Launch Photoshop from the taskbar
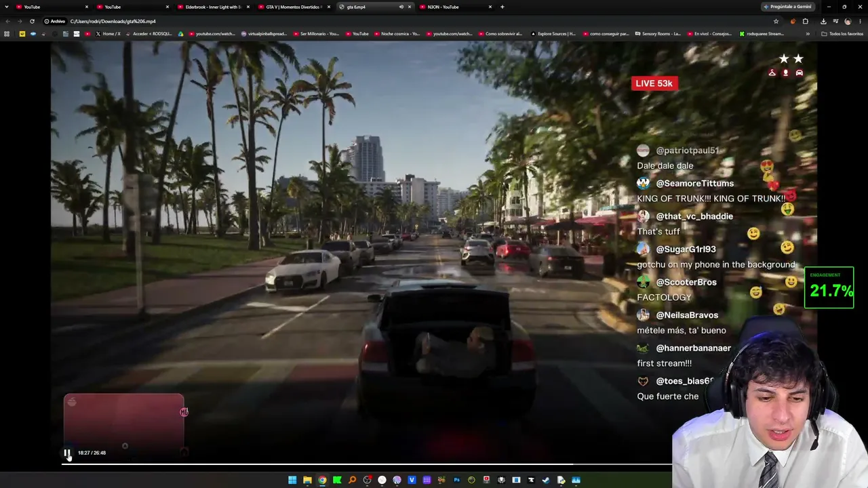 (456, 480)
